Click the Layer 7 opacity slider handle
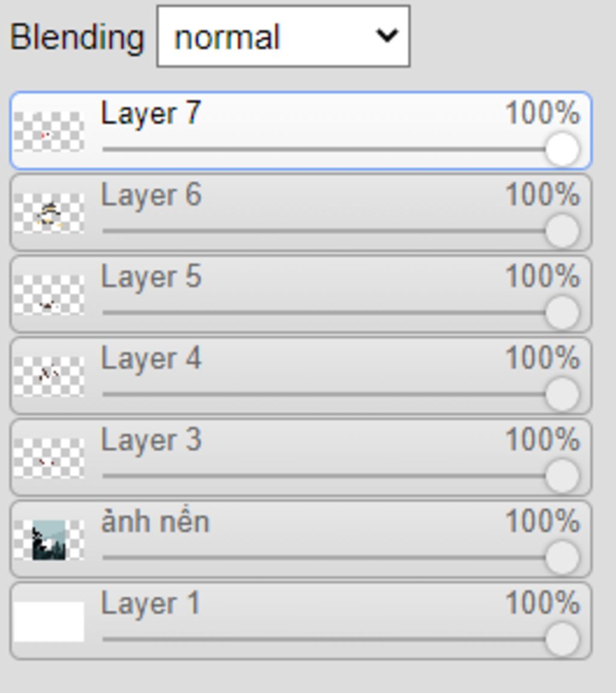Image resolution: width=616 pixels, height=693 pixels. click(x=562, y=149)
